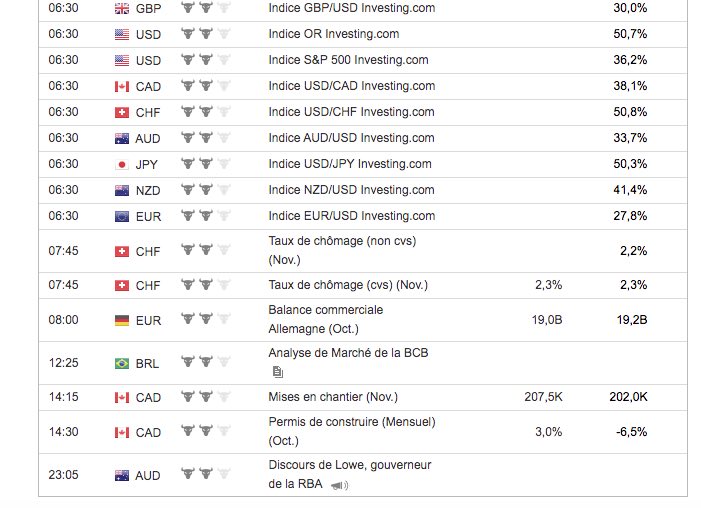The image size is (701, 508).
Task: Click the New Zealand flag beside NZD
Action: point(122,190)
